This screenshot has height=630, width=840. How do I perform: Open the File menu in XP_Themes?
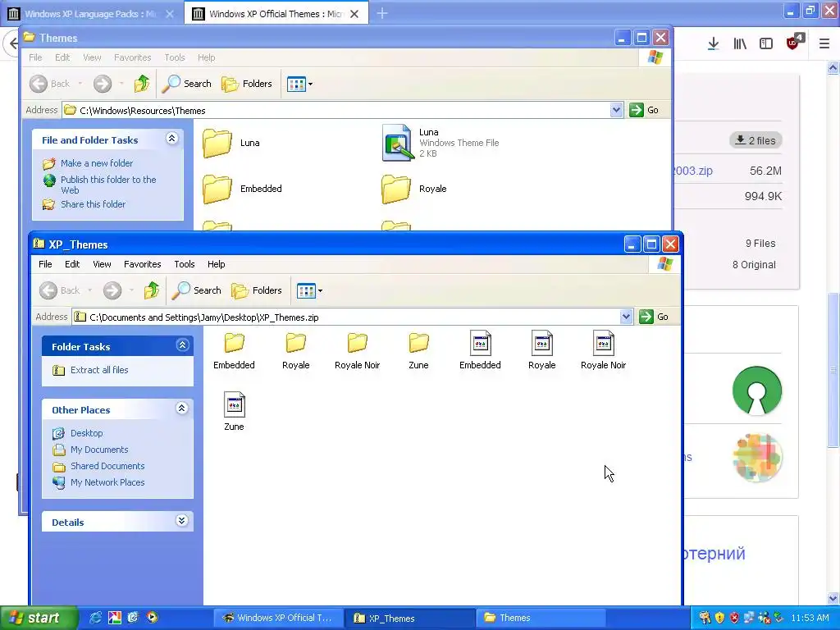click(46, 264)
